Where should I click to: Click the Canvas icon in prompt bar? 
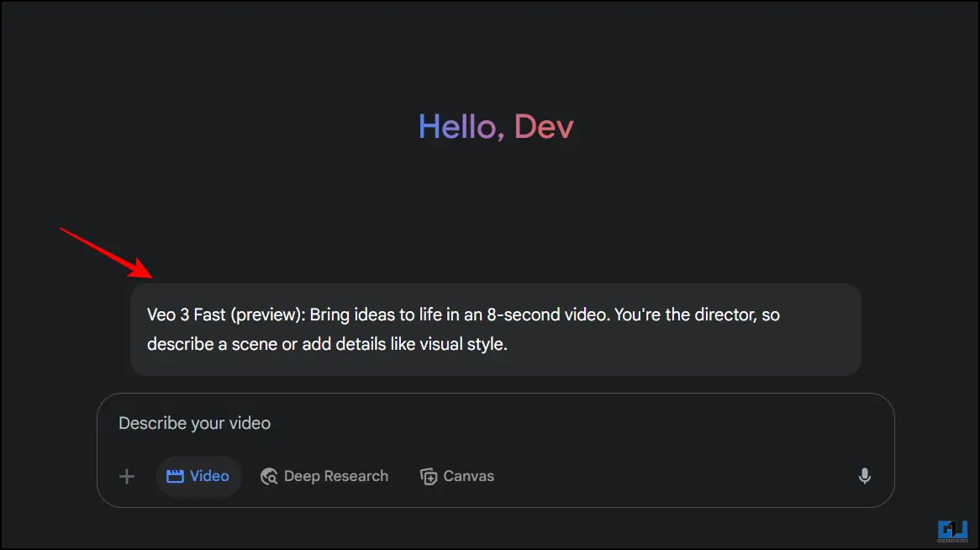pos(429,476)
